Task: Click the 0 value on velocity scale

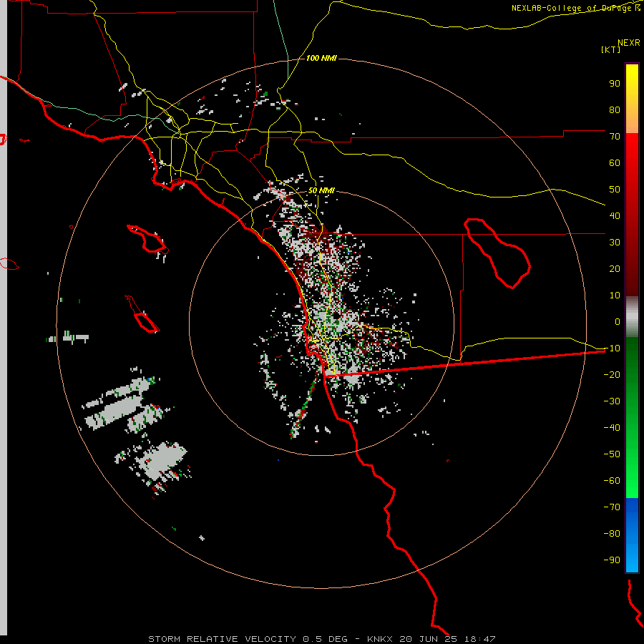Action: point(618,321)
